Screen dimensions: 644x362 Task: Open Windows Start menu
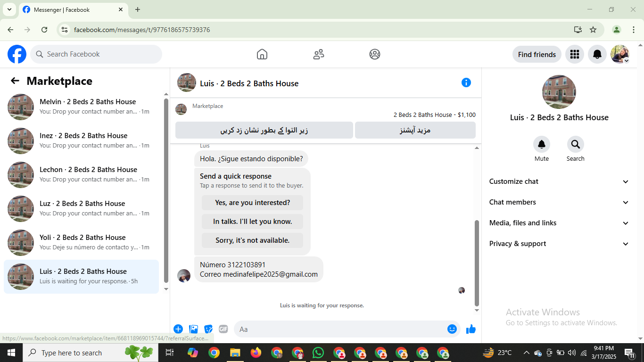(11, 353)
